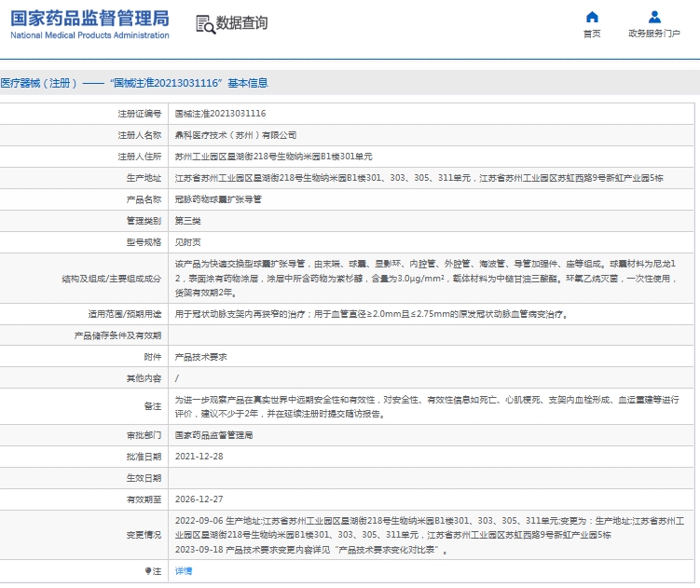The width and height of the screenshot is (700, 588).
Task: Select registration number 国械注准20213031116 value
Action: [220, 114]
